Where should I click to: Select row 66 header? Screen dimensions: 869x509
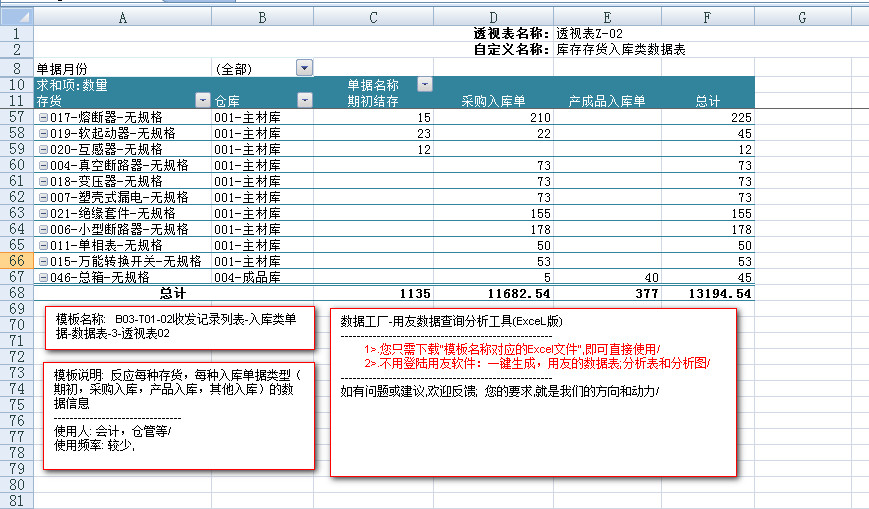(16, 261)
